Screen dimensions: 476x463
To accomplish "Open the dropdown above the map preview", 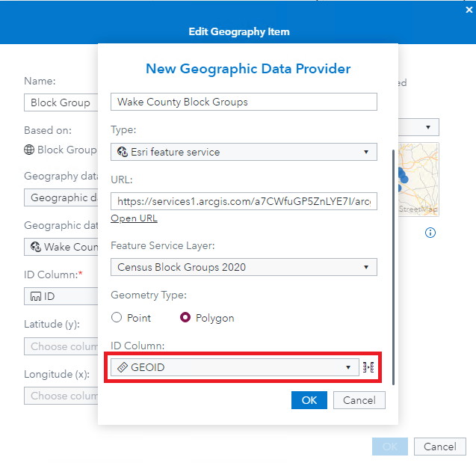I will [x=418, y=127].
